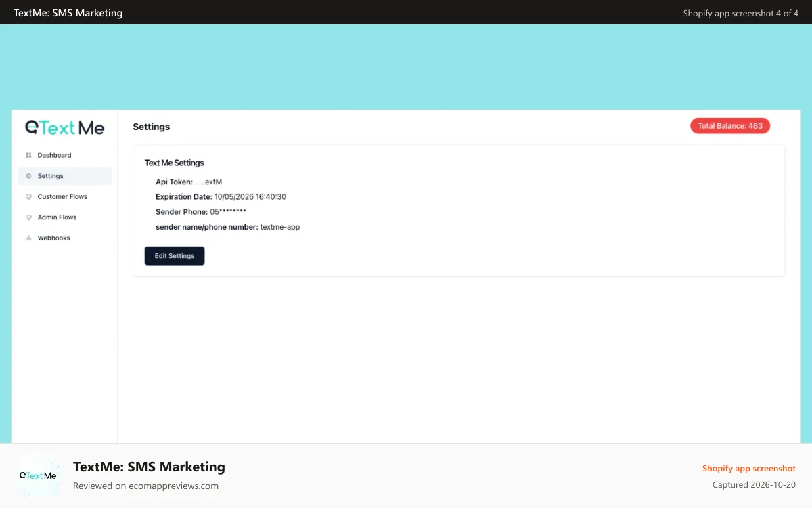Click the Edit Settings button
Screen dimensions: 812x508
pos(175,256)
